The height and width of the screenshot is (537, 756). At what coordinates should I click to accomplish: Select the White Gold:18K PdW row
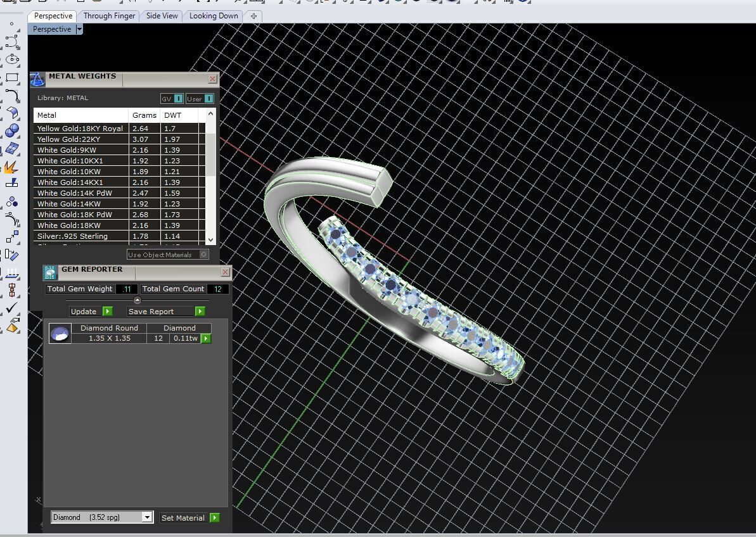(120, 214)
